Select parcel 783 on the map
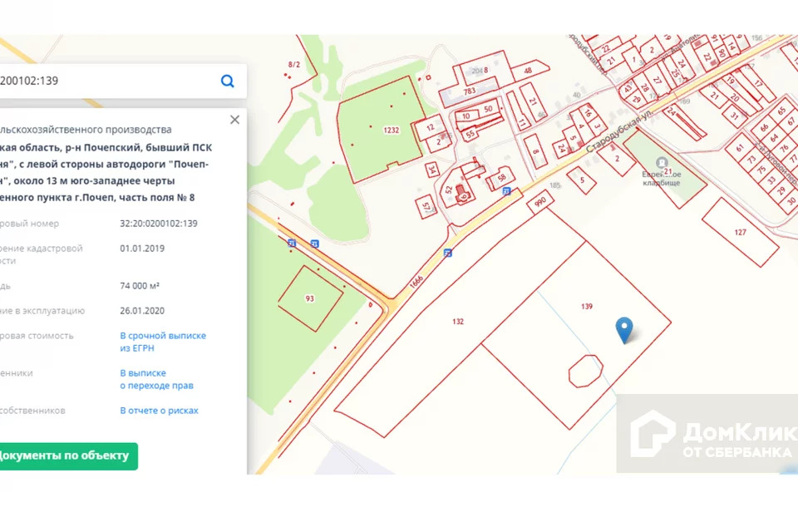798x532 pixels. click(x=469, y=91)
